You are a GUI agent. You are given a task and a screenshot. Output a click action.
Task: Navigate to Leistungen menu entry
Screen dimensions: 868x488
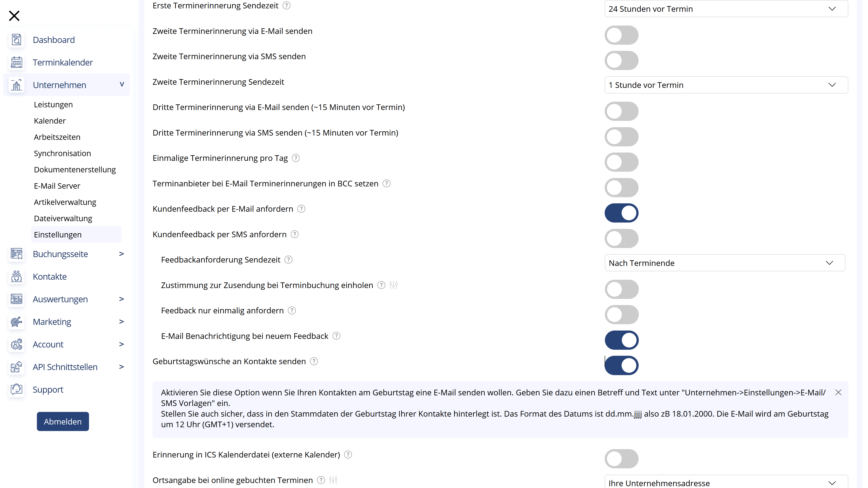53,104
